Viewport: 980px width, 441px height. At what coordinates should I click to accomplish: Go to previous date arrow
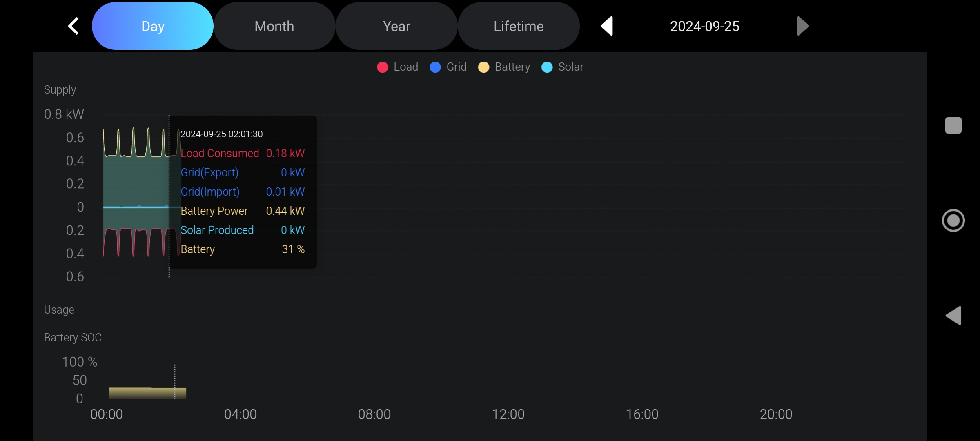click(607, 26)
